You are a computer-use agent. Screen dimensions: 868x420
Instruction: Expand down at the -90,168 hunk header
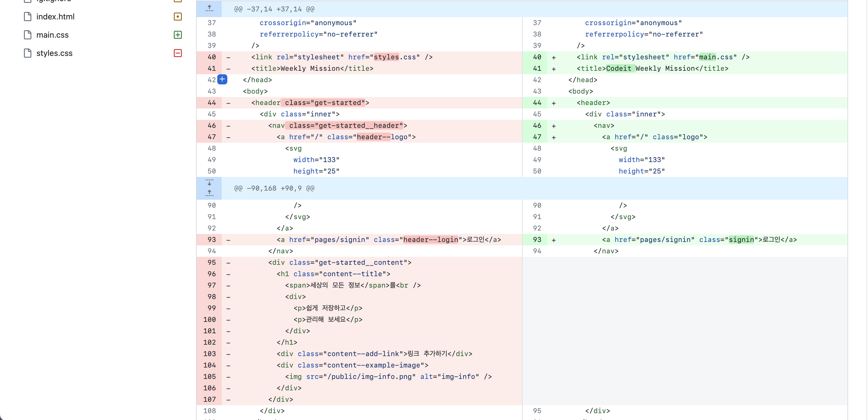coord(209,183)
